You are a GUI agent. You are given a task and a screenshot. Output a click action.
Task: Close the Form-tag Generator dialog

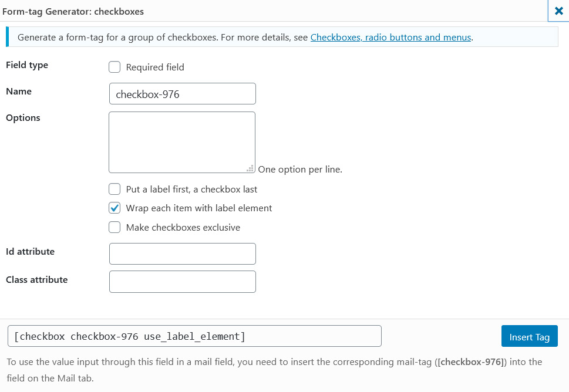click(558, 11)
